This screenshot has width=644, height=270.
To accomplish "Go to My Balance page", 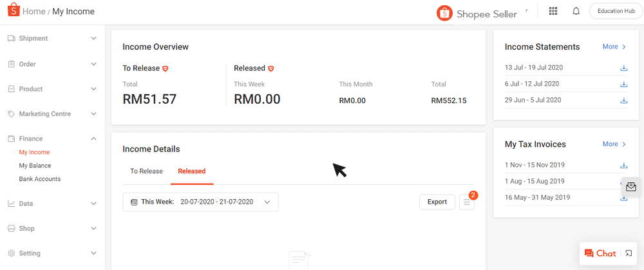I will (x=35, y=166).
